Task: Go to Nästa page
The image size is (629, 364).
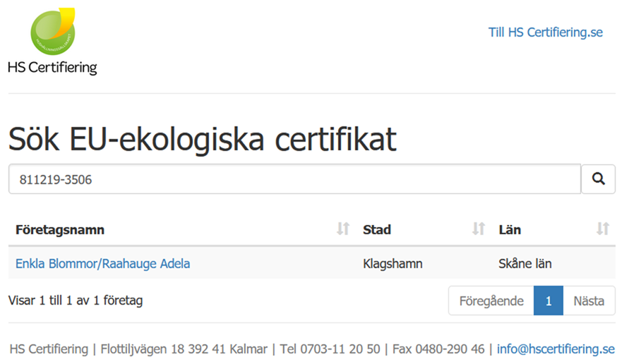Action: click(x=589, y=301)
